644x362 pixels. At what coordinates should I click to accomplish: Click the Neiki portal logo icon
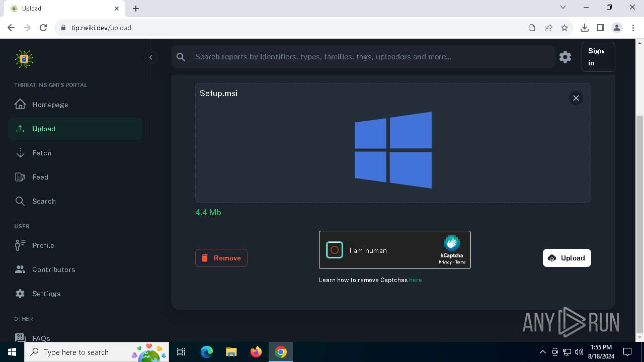[x=24, y=59]
